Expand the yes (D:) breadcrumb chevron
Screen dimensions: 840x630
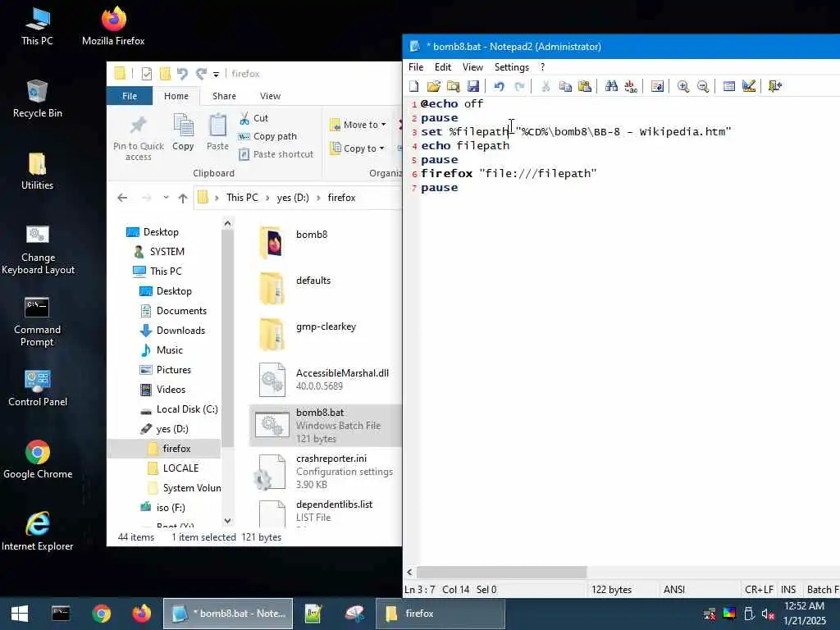pos(318,198)
